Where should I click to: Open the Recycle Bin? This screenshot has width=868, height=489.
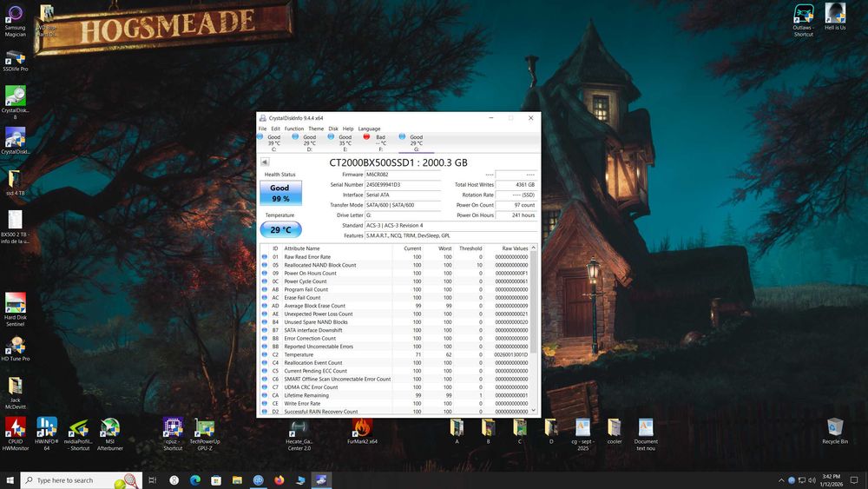pyautogui.click(x=835, y=431)
